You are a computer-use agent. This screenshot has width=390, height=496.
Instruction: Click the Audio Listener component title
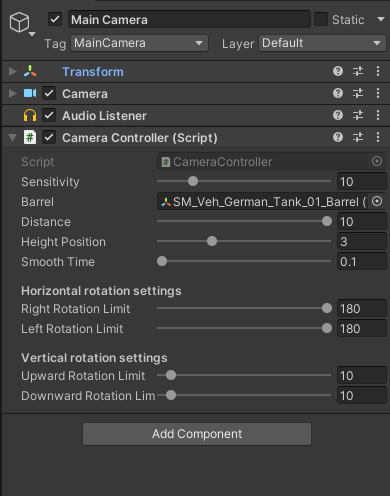click(104, 116)
